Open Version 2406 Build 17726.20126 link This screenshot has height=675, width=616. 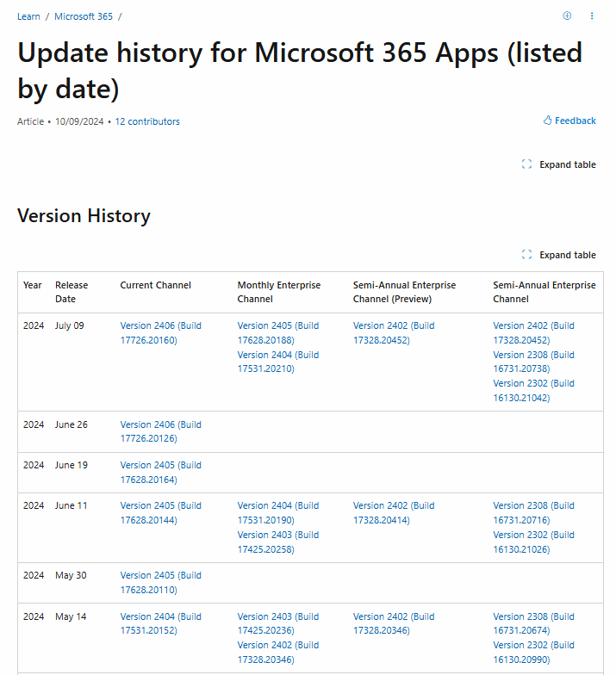pos(160,431)
